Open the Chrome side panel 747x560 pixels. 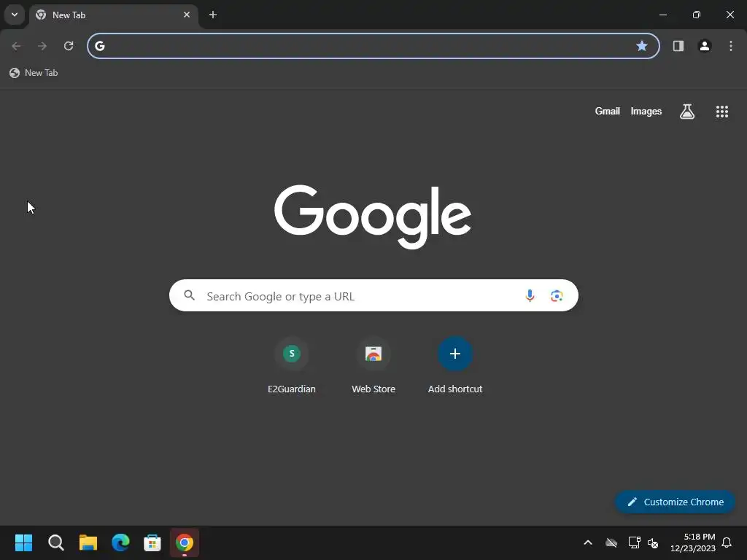click(x=678, y=46)
